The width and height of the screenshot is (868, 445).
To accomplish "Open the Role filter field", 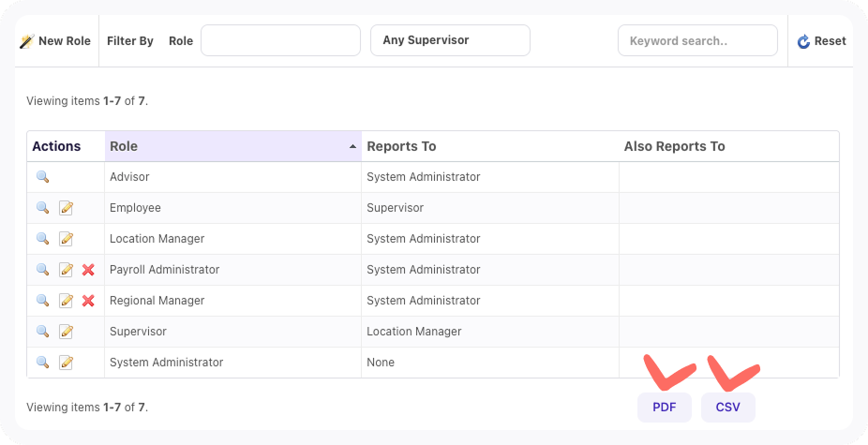I will pyautogui.click(x=280, y=40).
